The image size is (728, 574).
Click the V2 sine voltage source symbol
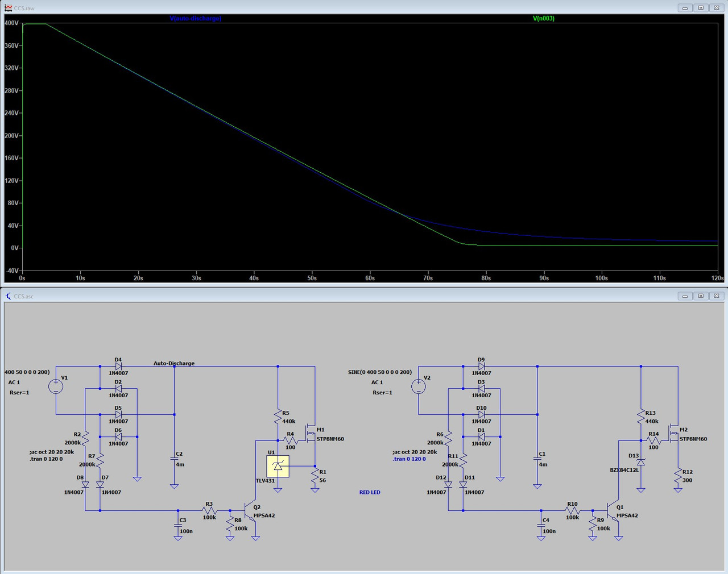click(419, 386)
